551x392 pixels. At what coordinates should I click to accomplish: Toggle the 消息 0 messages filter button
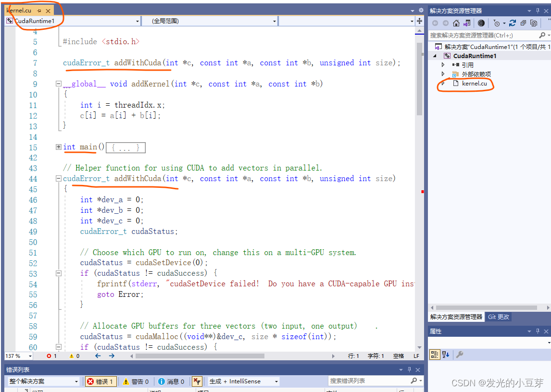click(171, 381)
